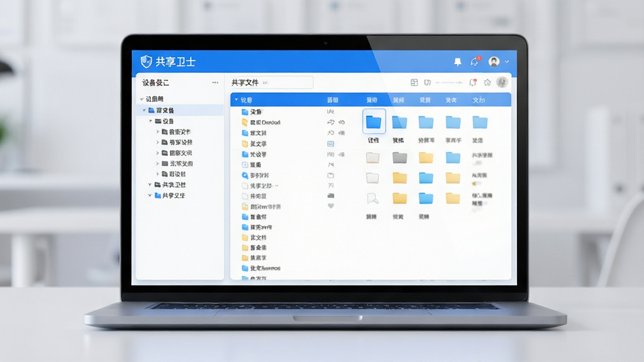Image resolution: width=644 pixels, height=362 pixels.
Task: Click the 共享卫士 shield logo
Action: pos(146,62)
